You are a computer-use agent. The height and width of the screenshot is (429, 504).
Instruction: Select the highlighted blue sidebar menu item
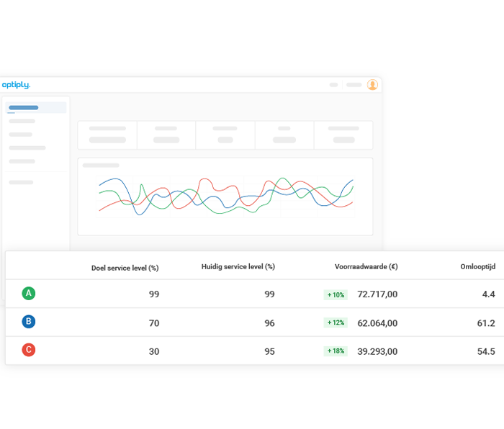(x=36, y=108)
